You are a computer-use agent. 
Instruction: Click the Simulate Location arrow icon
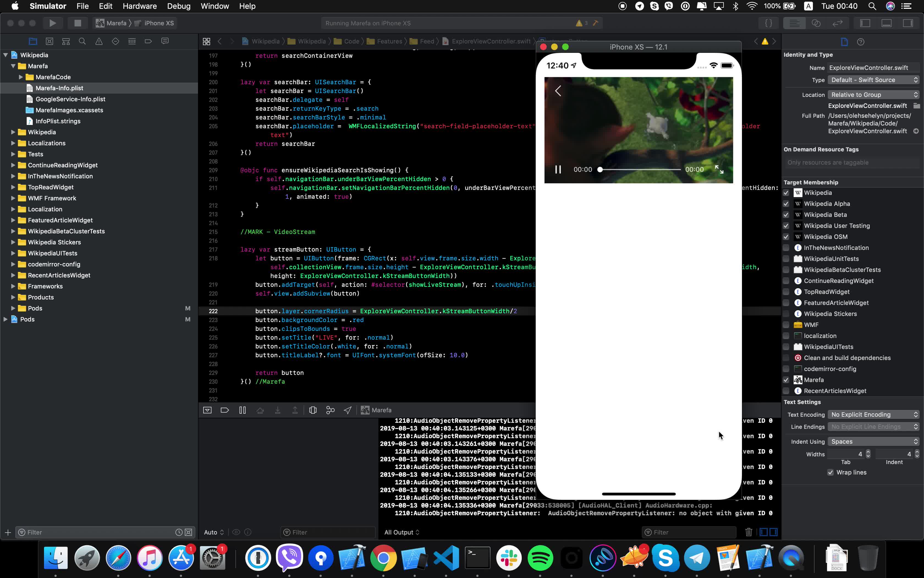click(347, 410)
